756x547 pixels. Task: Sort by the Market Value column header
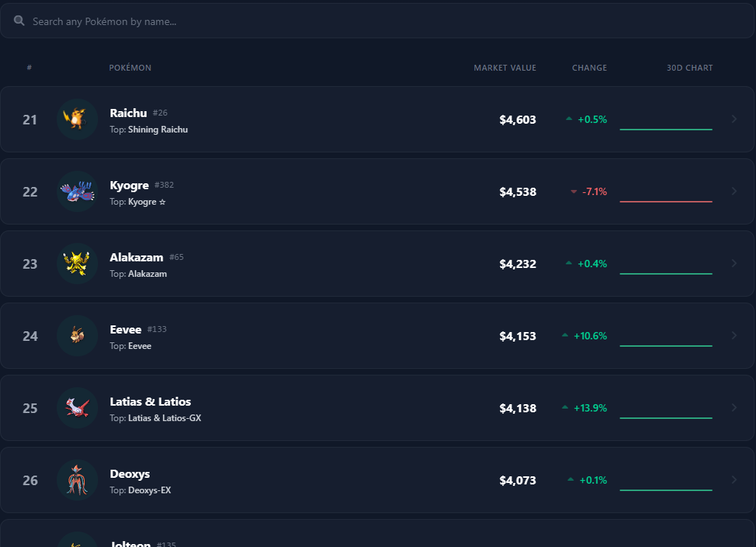(505, 68)
